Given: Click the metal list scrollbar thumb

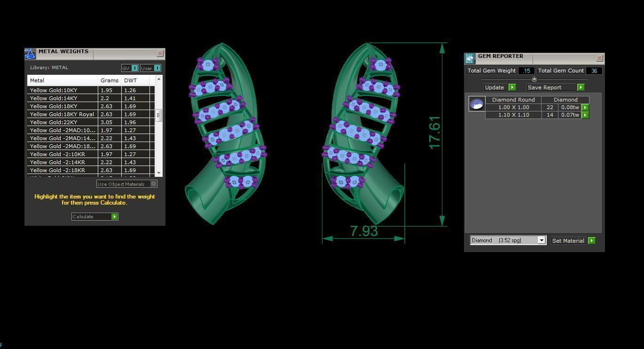Looking at the screenshot, I should click(159, 115).
